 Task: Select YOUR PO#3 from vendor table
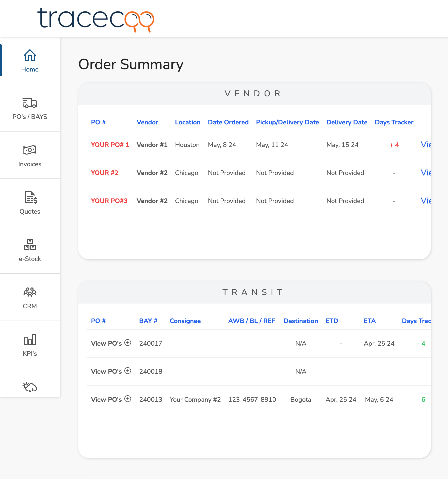point(109,201)
